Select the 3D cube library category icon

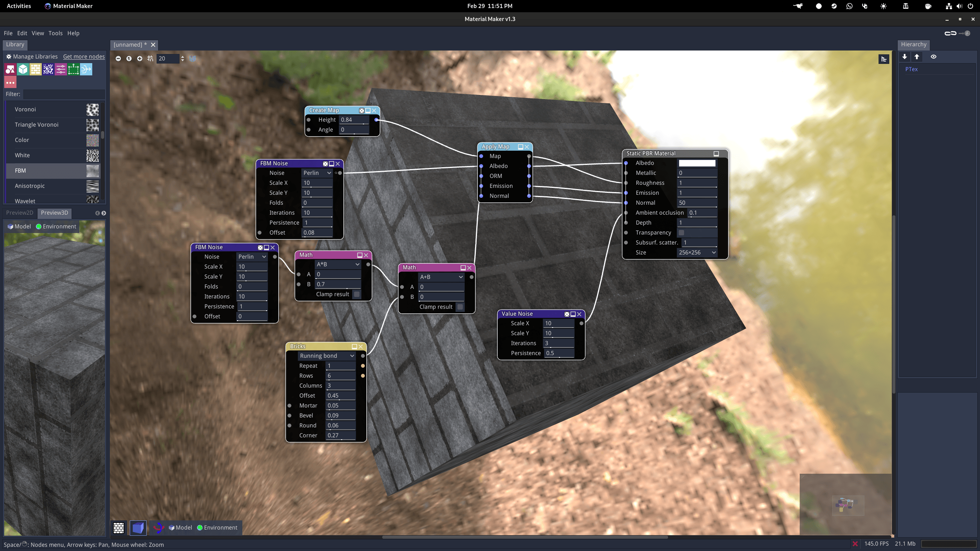point(23,69)
